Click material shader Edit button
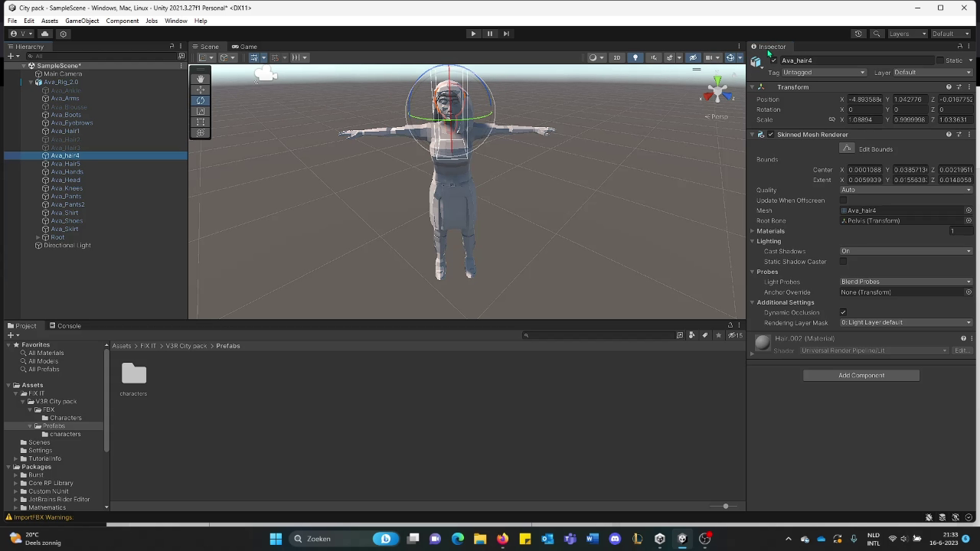The image size is (980, 551). coord(962,350)
